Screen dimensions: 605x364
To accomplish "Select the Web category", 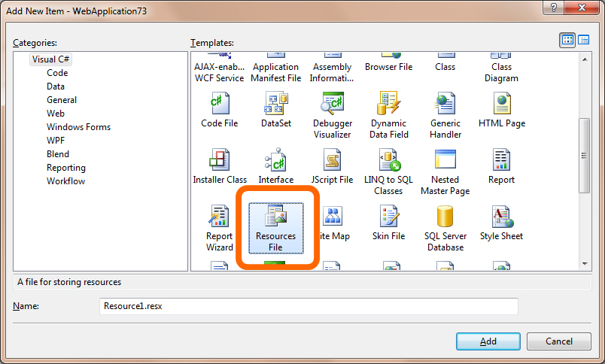I will coord(56,114).
